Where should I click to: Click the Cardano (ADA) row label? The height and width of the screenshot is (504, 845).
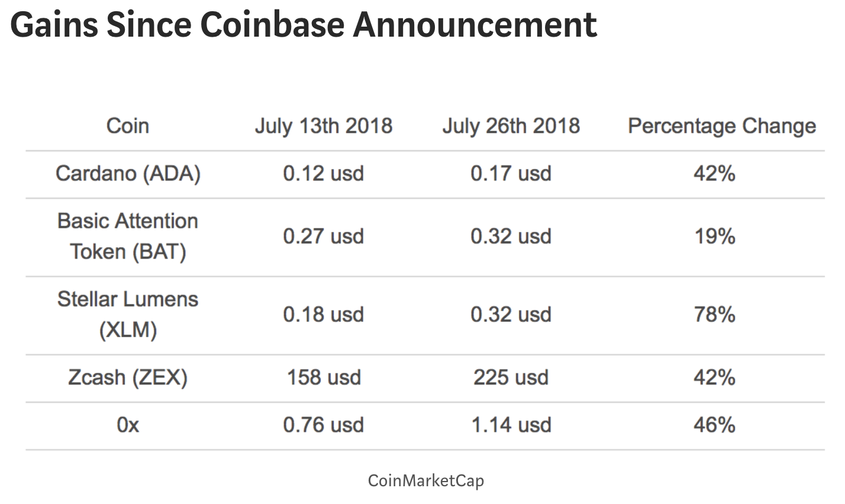click(x=128, y=173)
